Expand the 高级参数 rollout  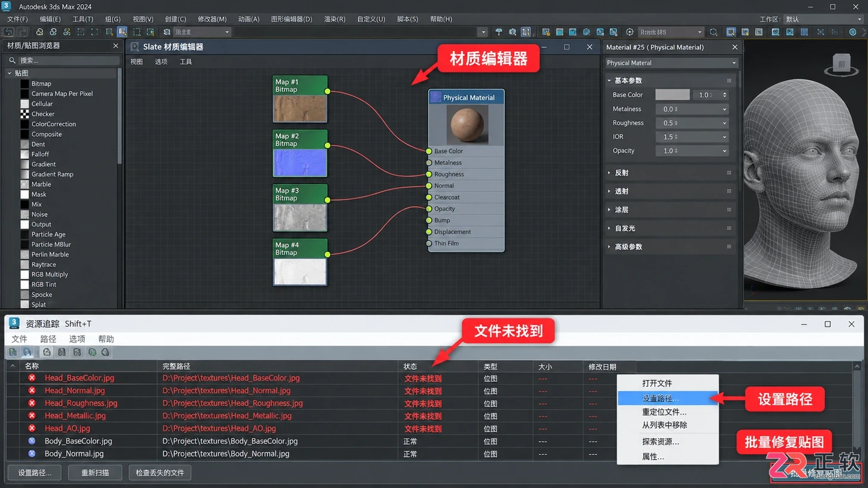pos(609,247)
